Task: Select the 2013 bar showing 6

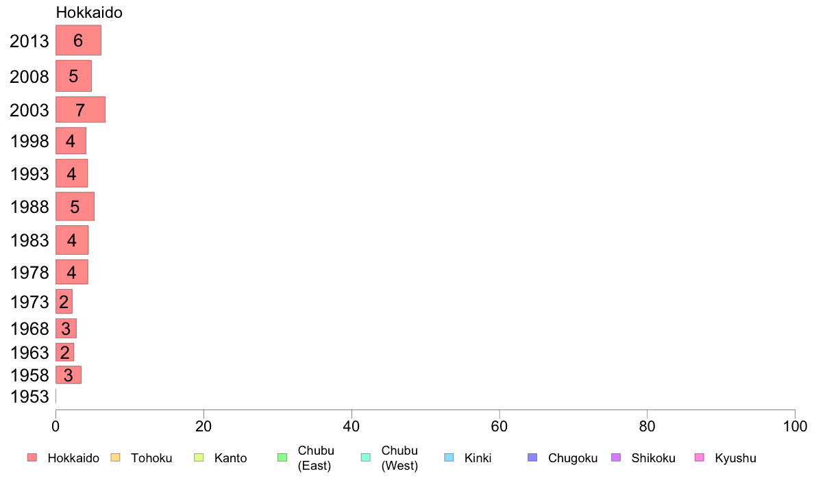Action: point(78,40)
